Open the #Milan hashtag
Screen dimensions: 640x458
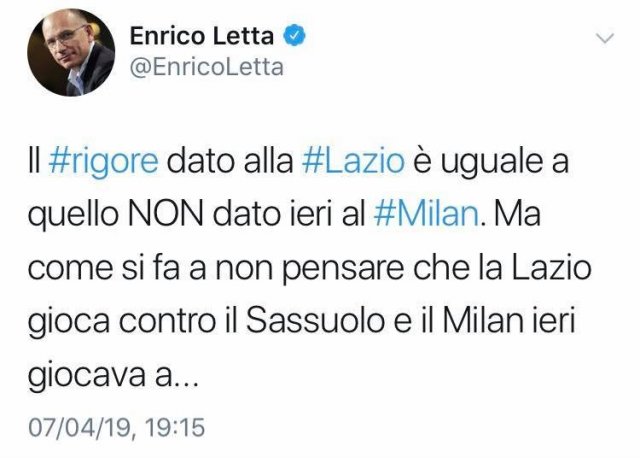click(426, 215)
